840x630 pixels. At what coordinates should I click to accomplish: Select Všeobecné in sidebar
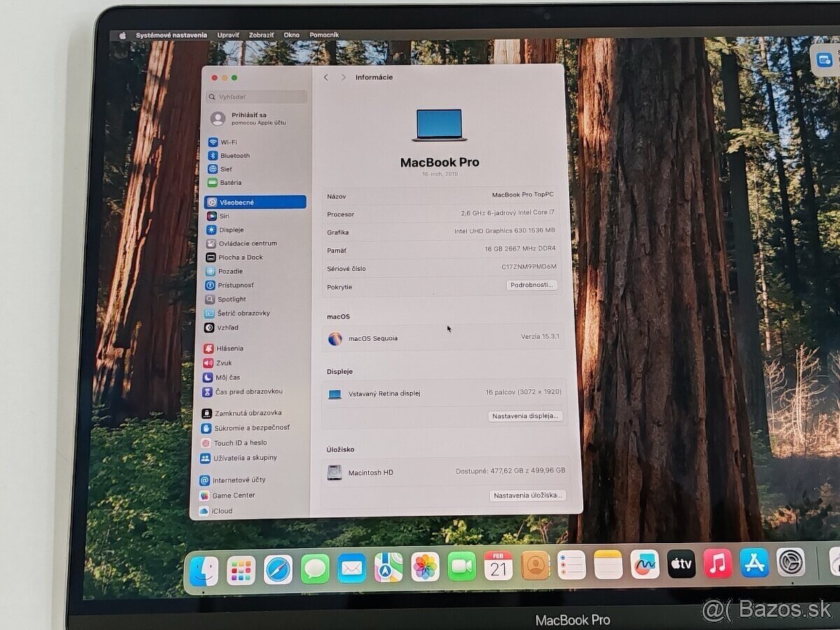(x=255, y=202)
